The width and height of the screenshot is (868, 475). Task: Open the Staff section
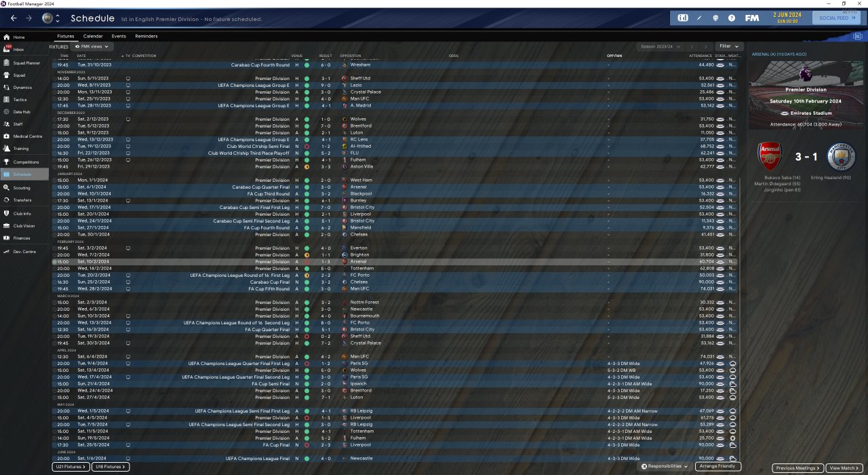tap(24, 124)
